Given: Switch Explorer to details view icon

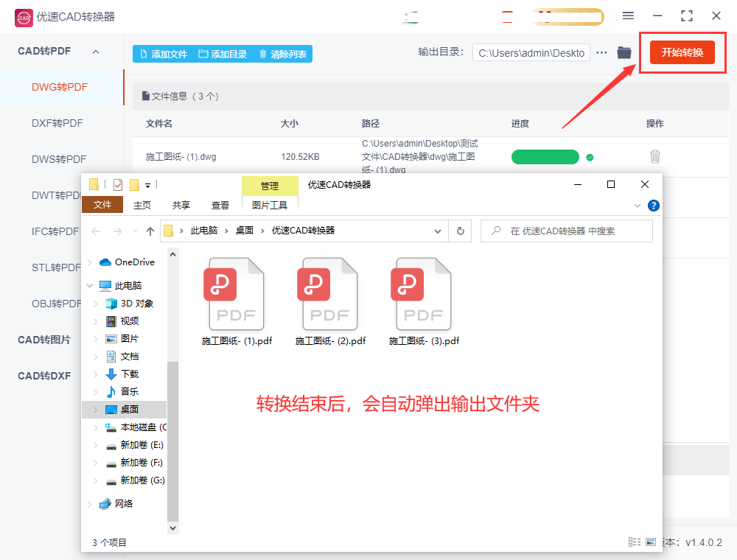Looking at the screenshot, I should tap(635, 542).
